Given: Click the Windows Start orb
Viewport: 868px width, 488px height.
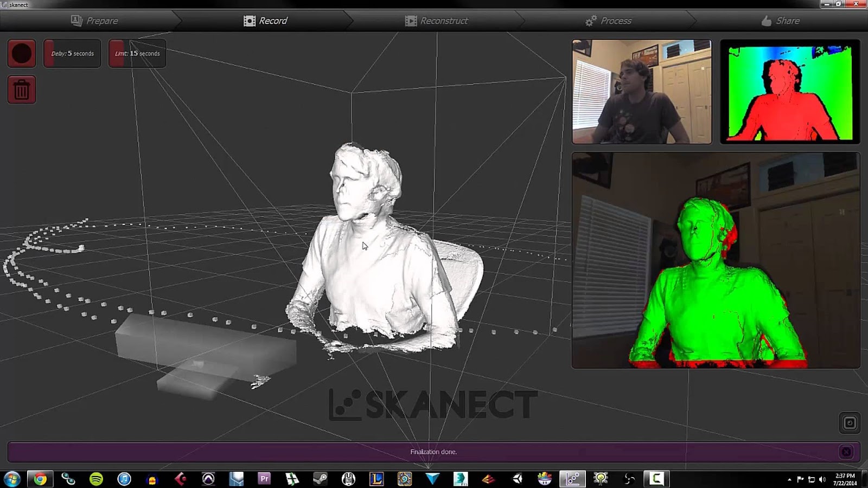Looking at the screenshot, I should [x=11, y=477].
